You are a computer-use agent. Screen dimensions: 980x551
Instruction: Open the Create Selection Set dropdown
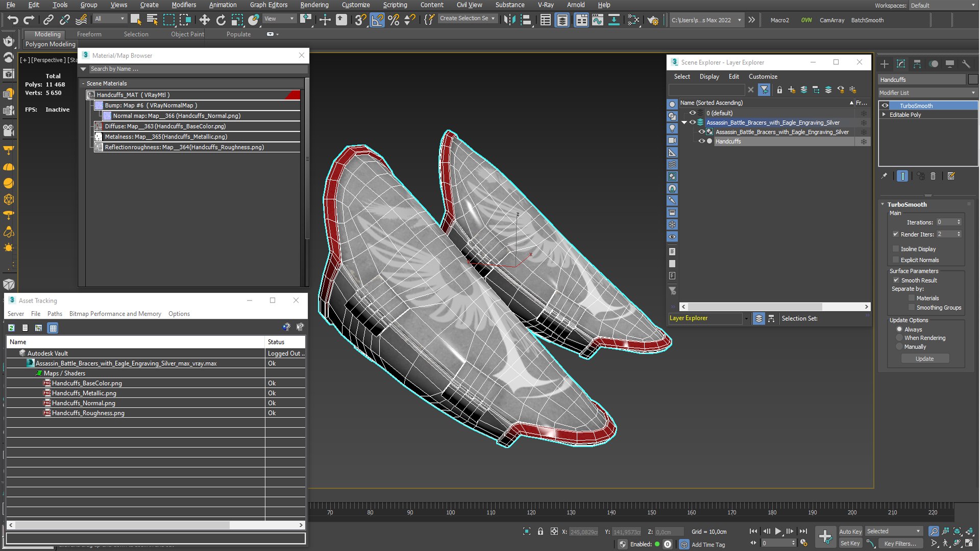[x=467, y=18]
